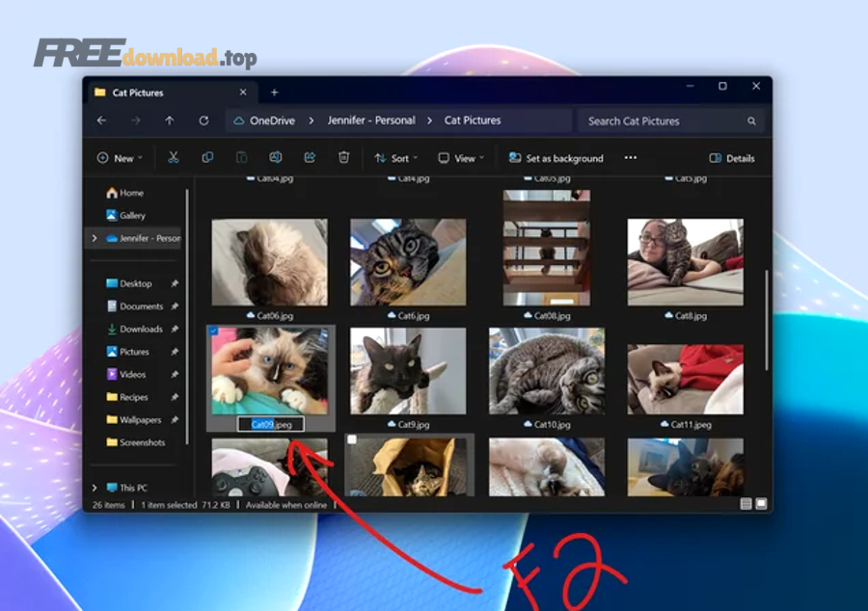The image size is (868, 611).
Task: Click the Rename icon in toolbar
Action: [276, 158]
